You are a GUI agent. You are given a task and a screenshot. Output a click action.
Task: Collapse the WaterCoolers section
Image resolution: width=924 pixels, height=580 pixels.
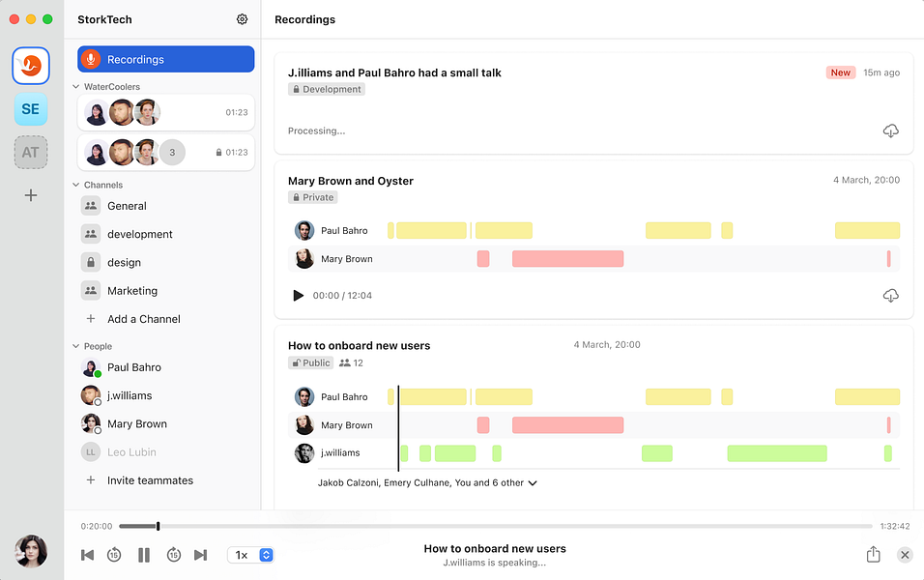(76, 87)
